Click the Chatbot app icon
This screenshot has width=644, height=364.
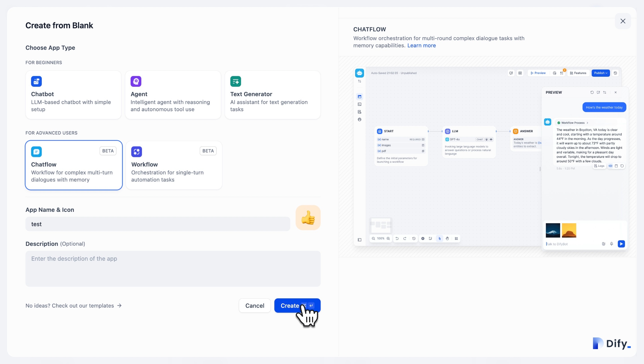[x=36, y=81]
